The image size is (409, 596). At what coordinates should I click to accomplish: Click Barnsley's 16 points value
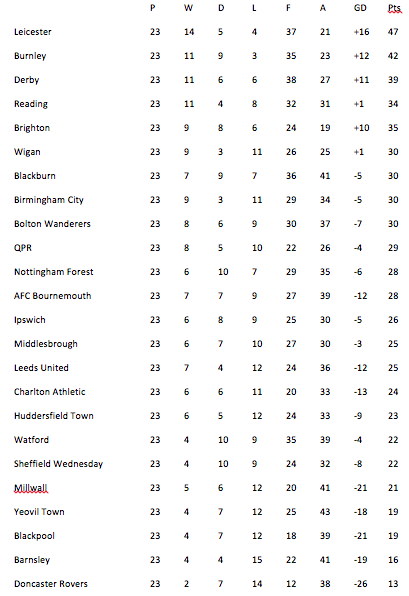pos(393,560)
